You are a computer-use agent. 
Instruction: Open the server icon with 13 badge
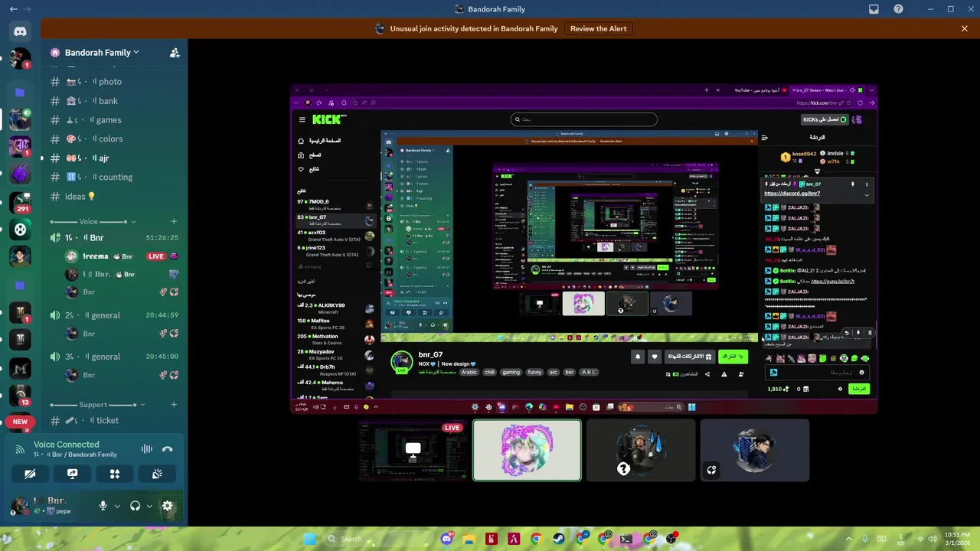(20, 395)
